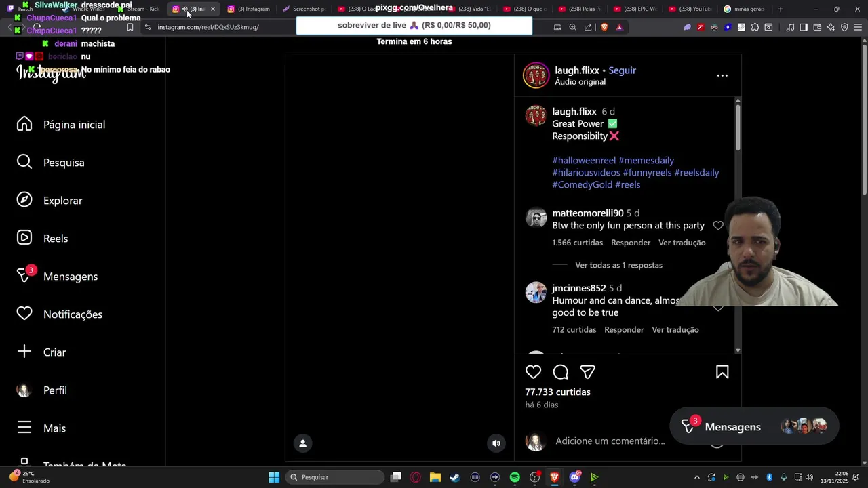Click the #halloweenreel hashtag
The width and height of the screenshot is (868, 488).
[584, 161]
